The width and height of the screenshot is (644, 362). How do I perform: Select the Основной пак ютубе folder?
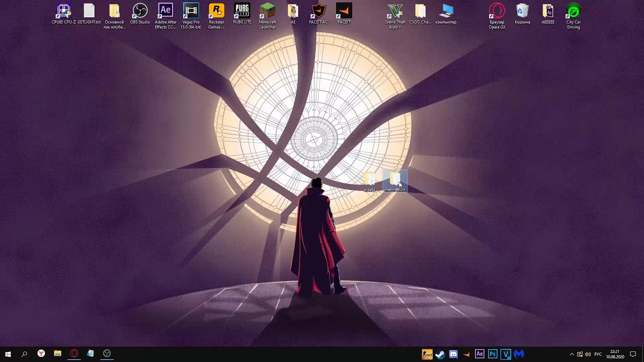click(114, 17)
